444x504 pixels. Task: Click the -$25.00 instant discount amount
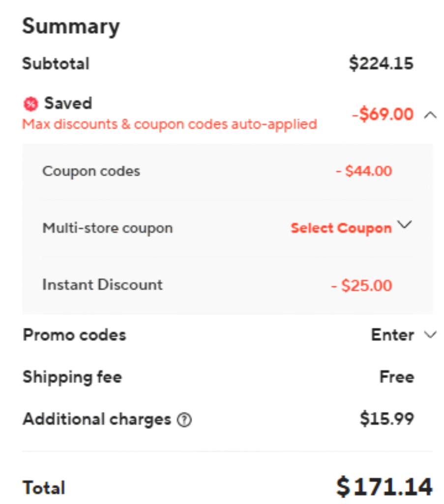[x=361, y=285]
